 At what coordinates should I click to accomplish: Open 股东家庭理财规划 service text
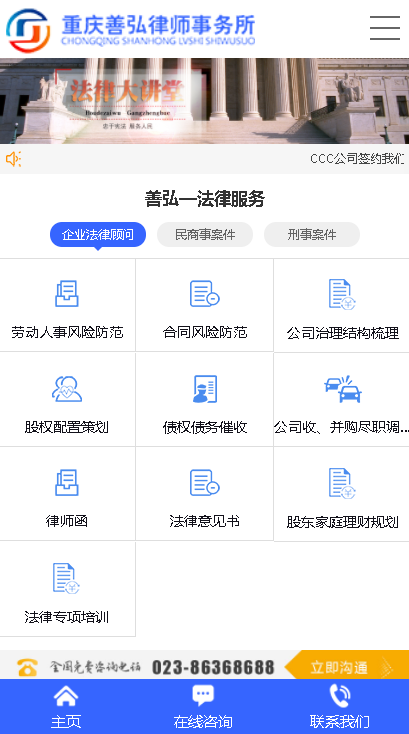[x=343, y=522]
